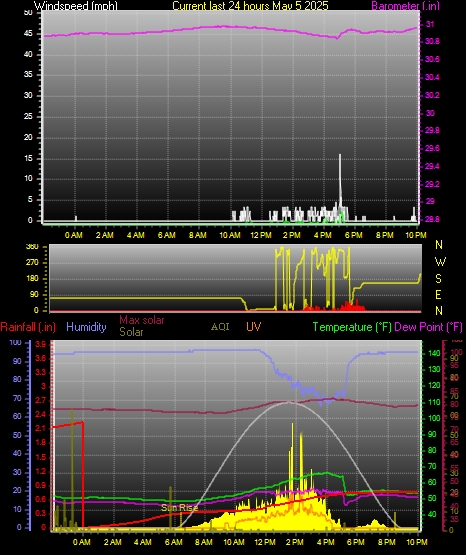This screenshot has height=555, width=466.
Task: Click the "360" wind direction axis value
Action: pos(32,247)
